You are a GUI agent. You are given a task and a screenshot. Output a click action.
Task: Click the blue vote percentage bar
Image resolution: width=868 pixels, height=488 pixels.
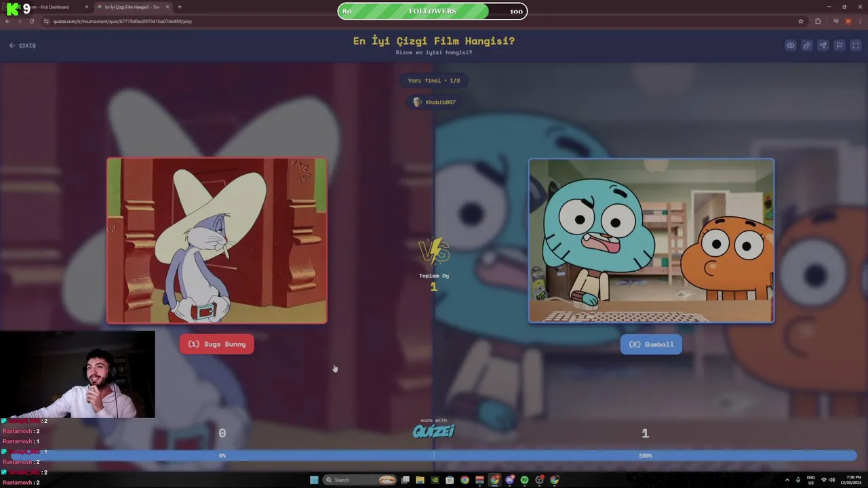click(434, 455)
